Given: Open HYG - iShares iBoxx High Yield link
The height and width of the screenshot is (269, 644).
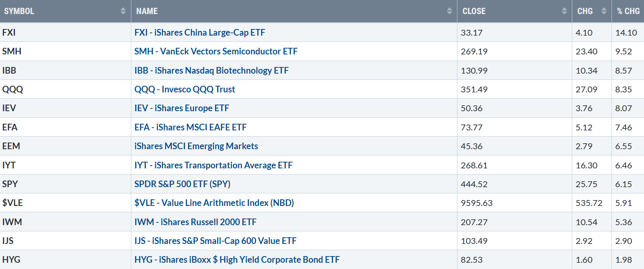Looking at the screenshot, I should pyautogui.click(x=237, y=260).
